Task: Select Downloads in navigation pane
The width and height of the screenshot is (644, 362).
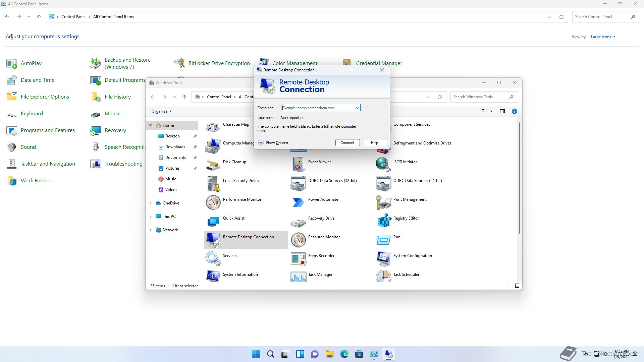Action: tap(175, 147)
